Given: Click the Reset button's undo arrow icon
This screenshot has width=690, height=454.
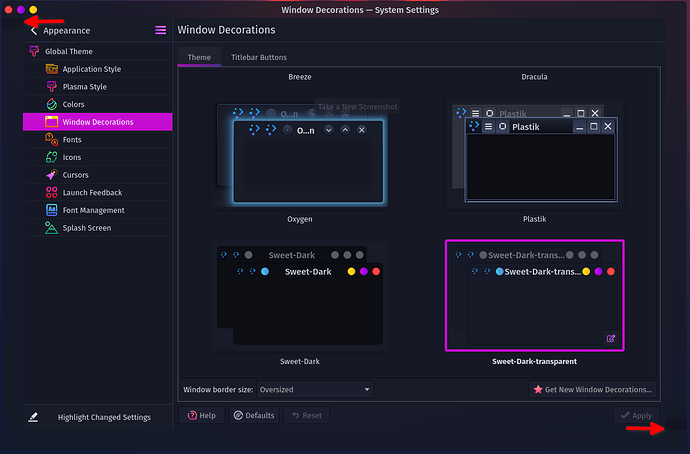Looking at the screenshot, I should [x=295, y=415].
